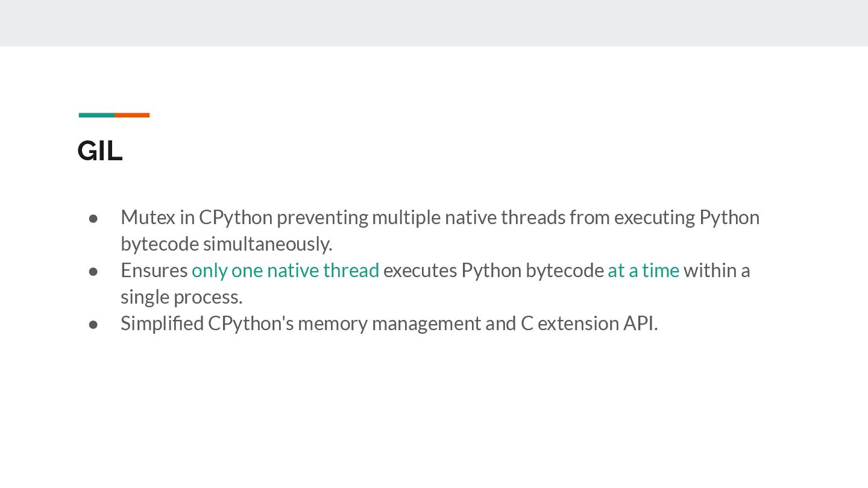
Task: Click the GIL slide title
Action: pos(100,151)
